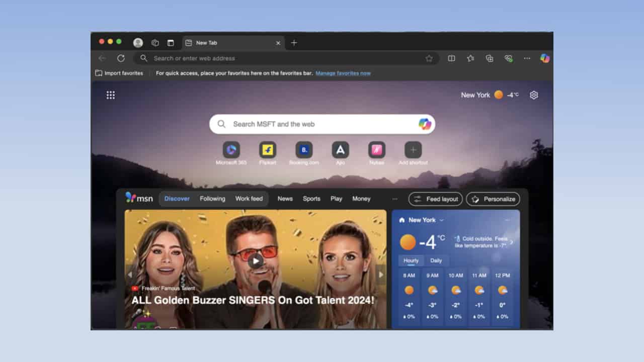Switch to the Work feed tab
This screenshot has width=644, height=362.
[x=249, y=199]
